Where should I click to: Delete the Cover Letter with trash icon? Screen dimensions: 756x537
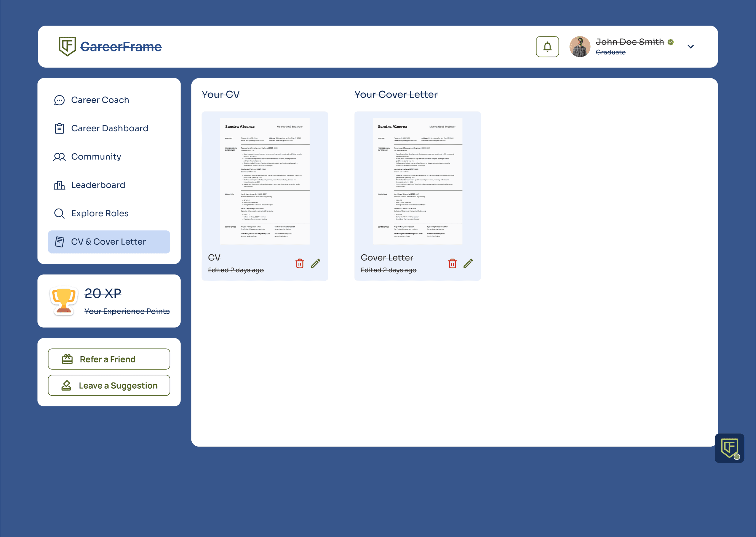452,264
